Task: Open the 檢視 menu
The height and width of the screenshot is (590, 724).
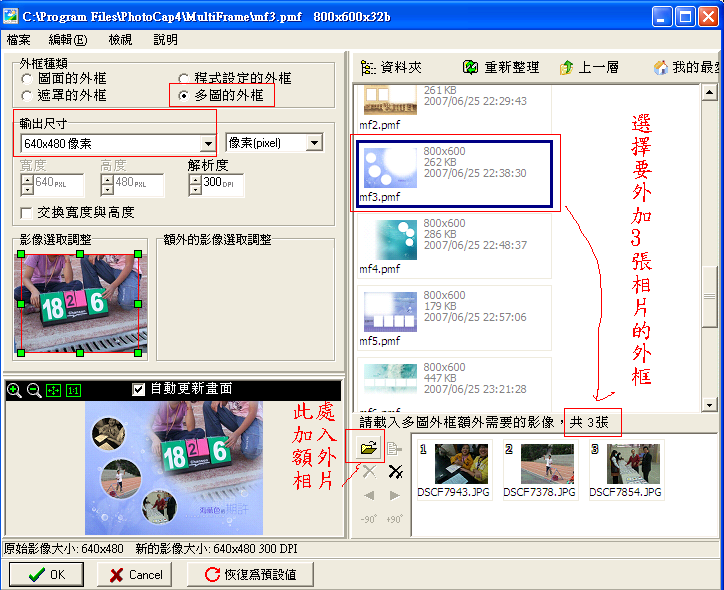Action: 120,40
